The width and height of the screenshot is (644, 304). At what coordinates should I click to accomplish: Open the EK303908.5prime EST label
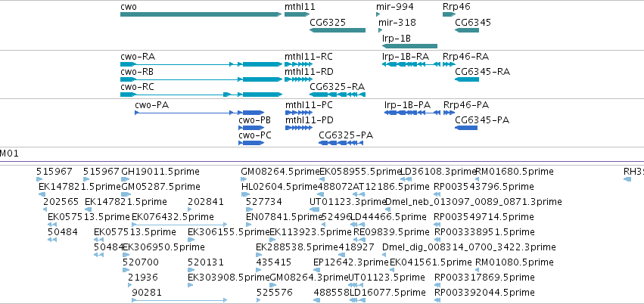(x=229, y=278)
